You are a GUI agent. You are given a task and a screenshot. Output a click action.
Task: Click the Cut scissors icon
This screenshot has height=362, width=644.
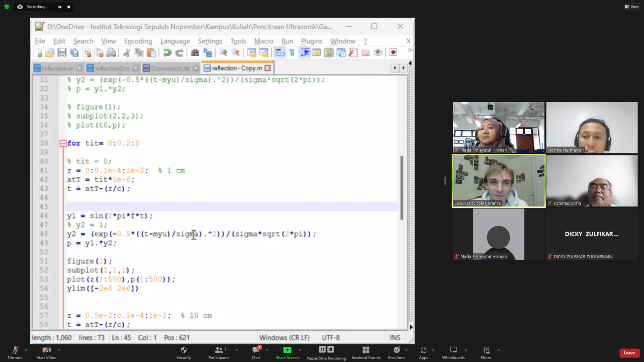click(x=127, y=53)
